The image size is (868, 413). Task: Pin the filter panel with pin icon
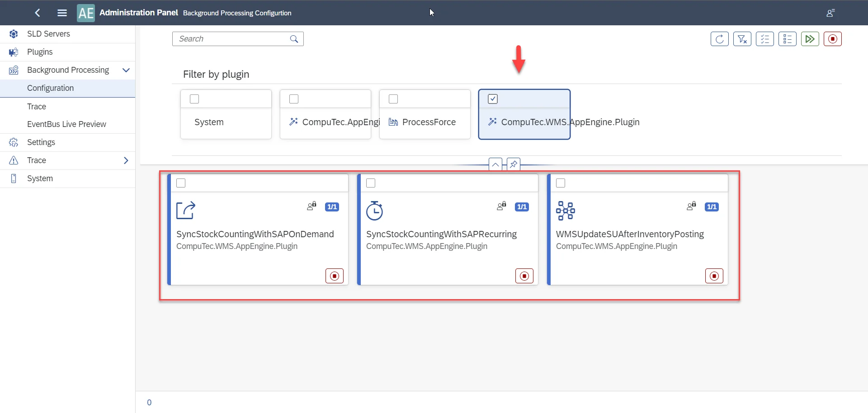(x=514, y=164)
